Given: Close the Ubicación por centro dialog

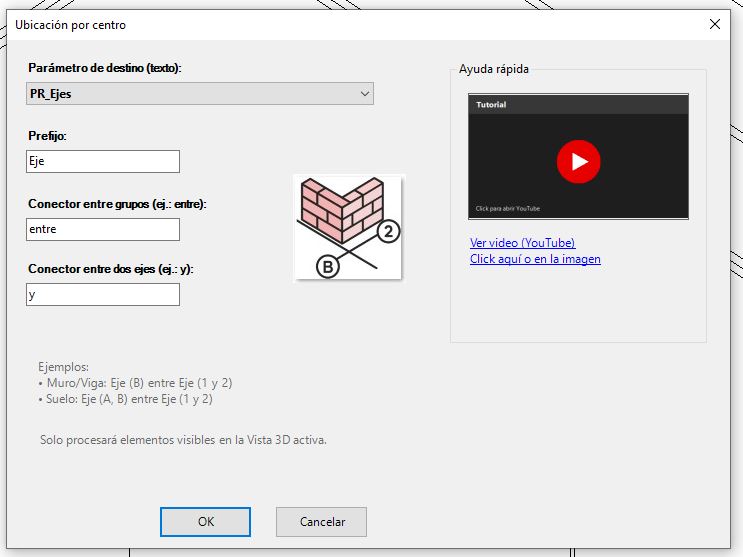Looking at the screenshot, I should pyautogui.click(x=715, y=24).
